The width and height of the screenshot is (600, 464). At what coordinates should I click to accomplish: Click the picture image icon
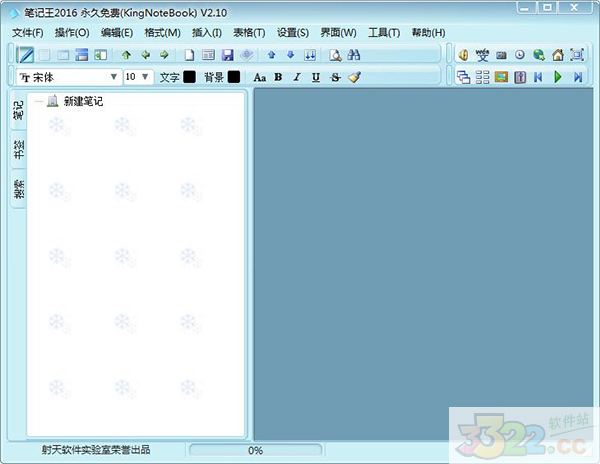[501, 77]
